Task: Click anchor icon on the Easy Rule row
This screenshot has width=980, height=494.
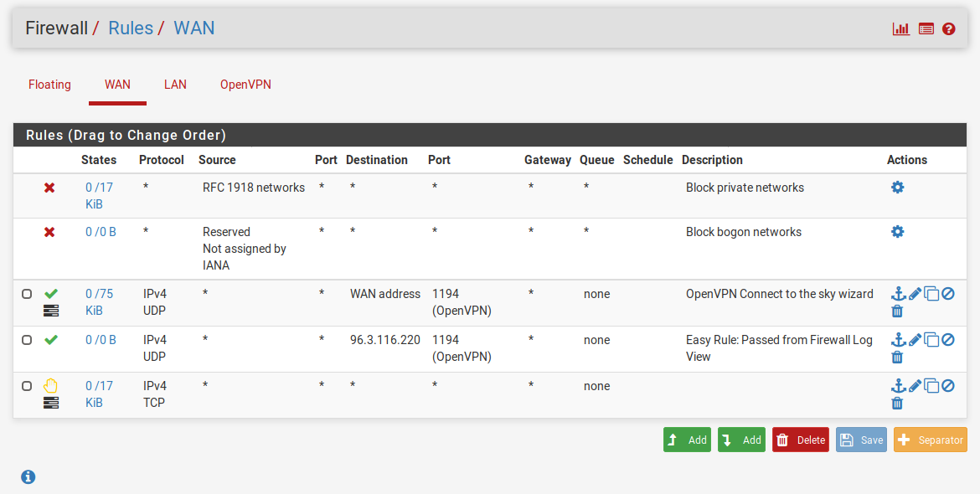Action: tap(898, 340)
